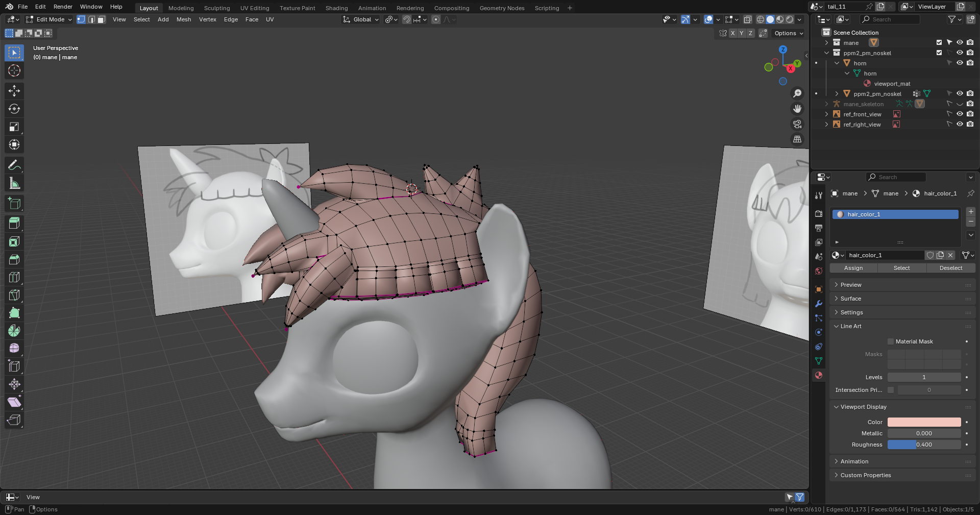Select the Extrude Region tool
The height and width of the screenshot is (515, 980).
[14, 224]
